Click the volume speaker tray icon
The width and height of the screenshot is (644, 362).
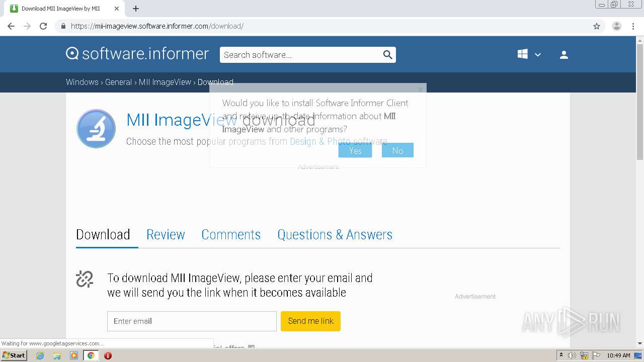pyautogui.click(x=572, y=355)
